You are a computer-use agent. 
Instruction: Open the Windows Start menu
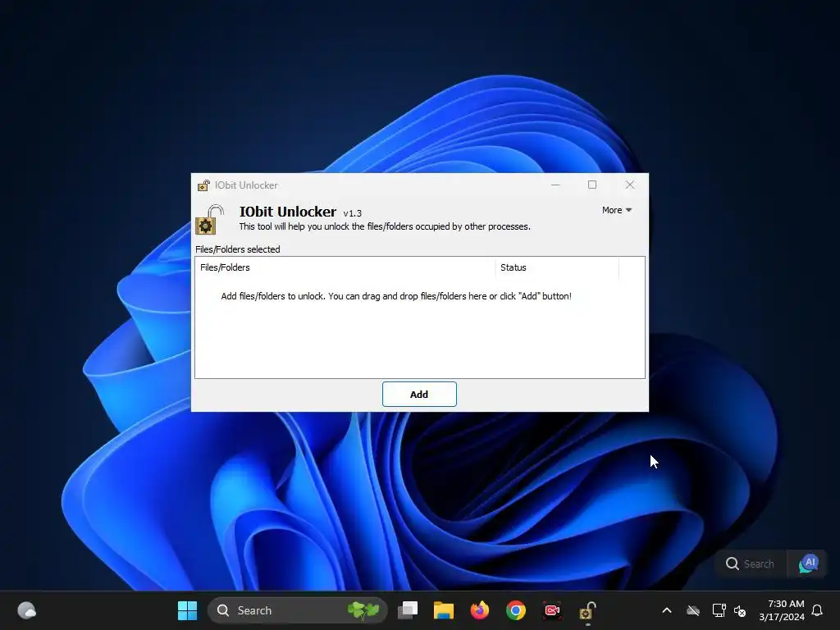pyautogui.click(x=188, y=610)
